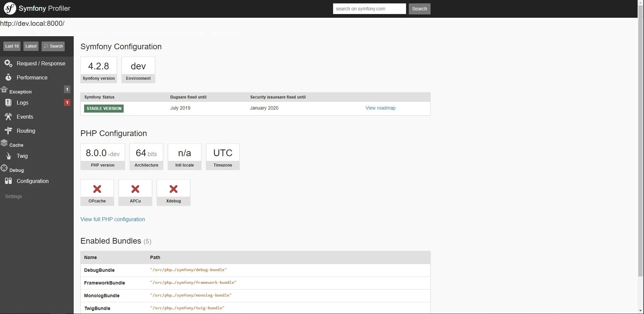Click the Cache stacked-layers icon
Screen dimensions: 644x314
tap(4, 143)
